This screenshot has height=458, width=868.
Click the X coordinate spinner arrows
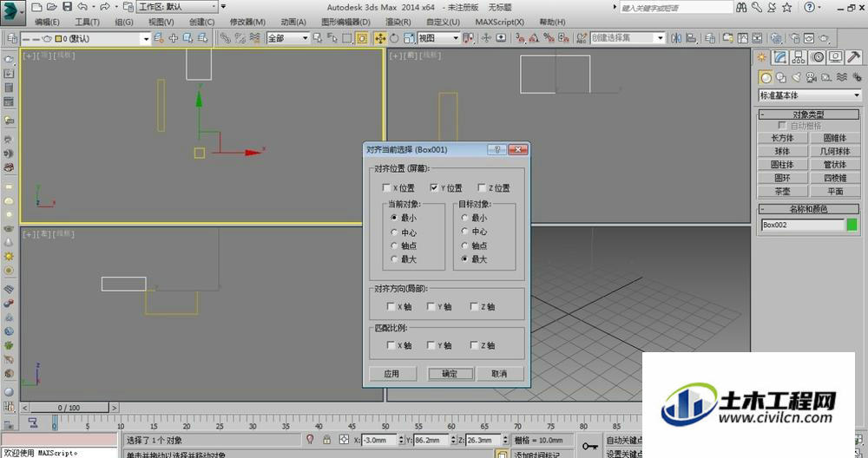[401, 440]
